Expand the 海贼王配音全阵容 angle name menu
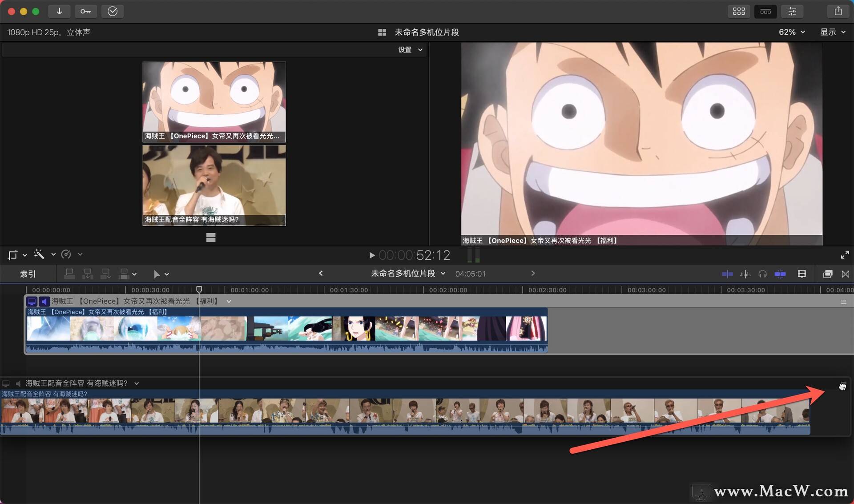 (x=137, y=383)
